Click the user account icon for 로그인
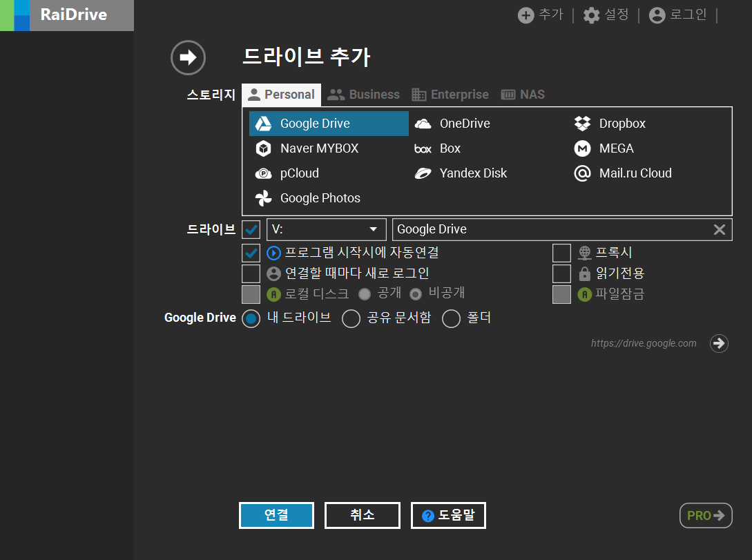The width and height of the screenshot is (752, 560). (x=657, y=15)
